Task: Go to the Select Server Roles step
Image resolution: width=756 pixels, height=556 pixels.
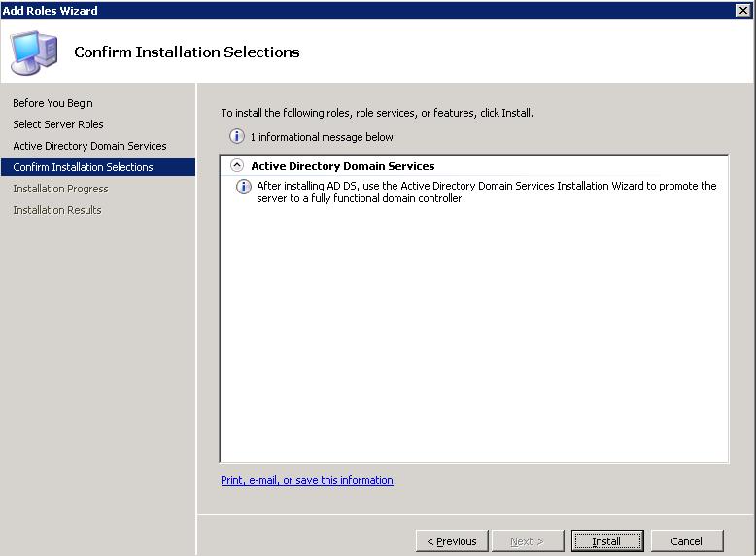Action: pyautogui.click(x=58, y=124)
